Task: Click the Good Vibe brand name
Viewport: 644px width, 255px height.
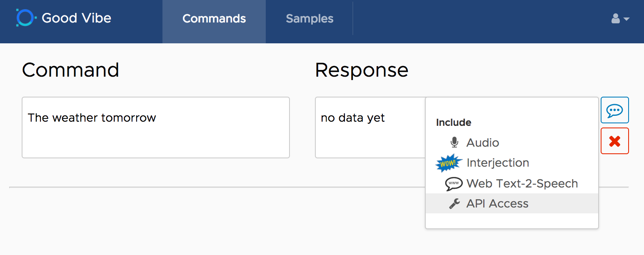Action: [77, 18]
